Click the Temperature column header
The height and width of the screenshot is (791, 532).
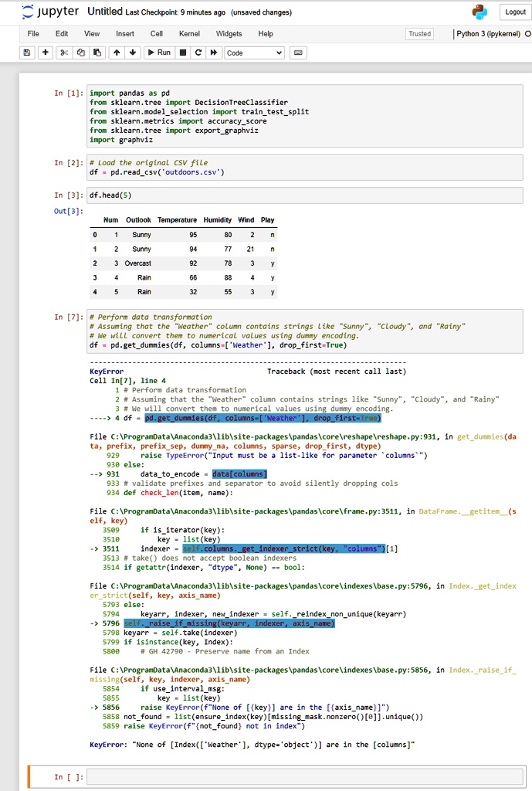click(x=177, y=220)
